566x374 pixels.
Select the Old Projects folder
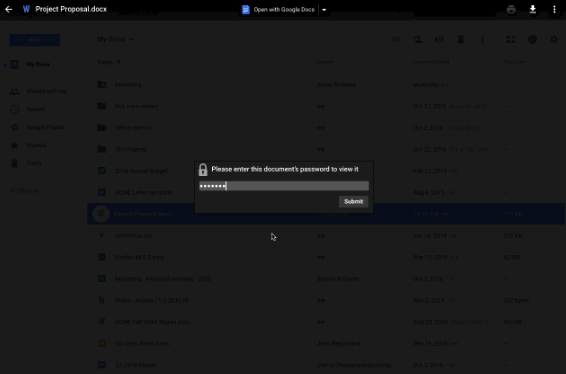[x=326, y=149]
